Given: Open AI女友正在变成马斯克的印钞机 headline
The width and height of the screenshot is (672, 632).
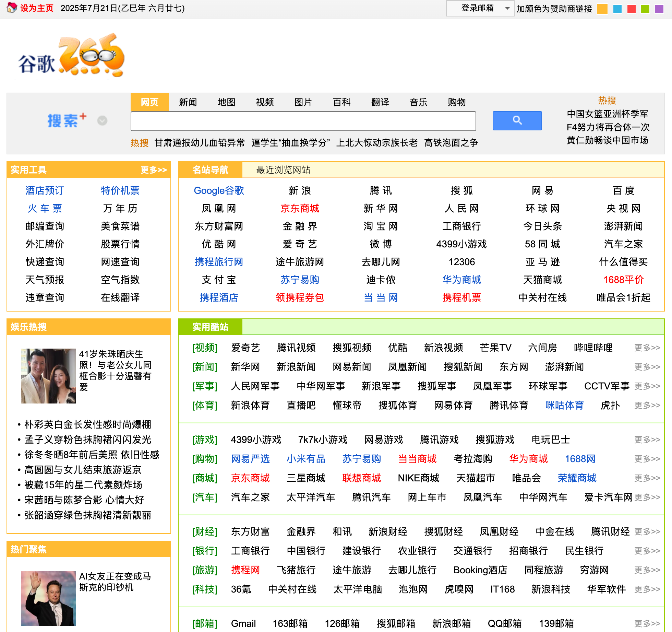Looking at the screenshot, I should 115,582.
